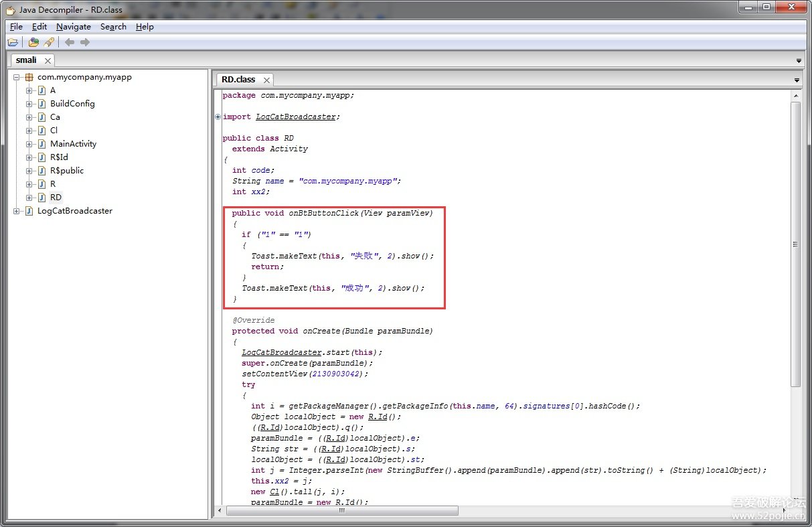Close the RD.class editor tab
The width and height of the screenshot is (812, 527).
[x=266, y=80]
